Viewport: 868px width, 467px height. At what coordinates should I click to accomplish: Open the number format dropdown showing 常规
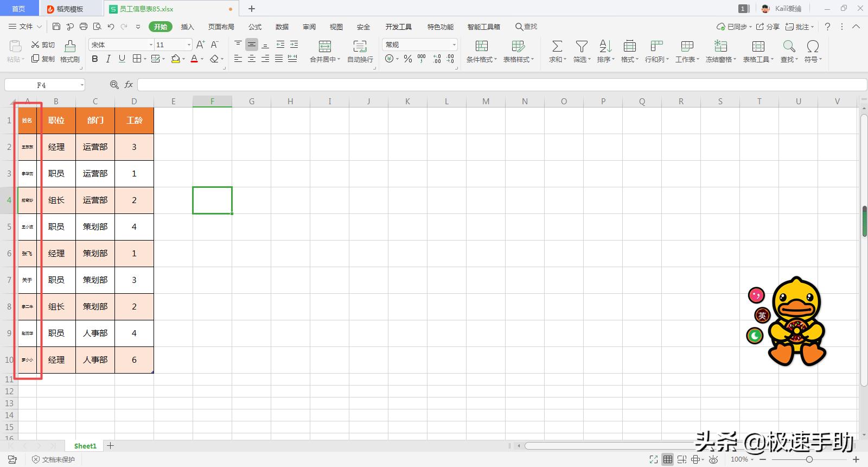coord(454,45)
